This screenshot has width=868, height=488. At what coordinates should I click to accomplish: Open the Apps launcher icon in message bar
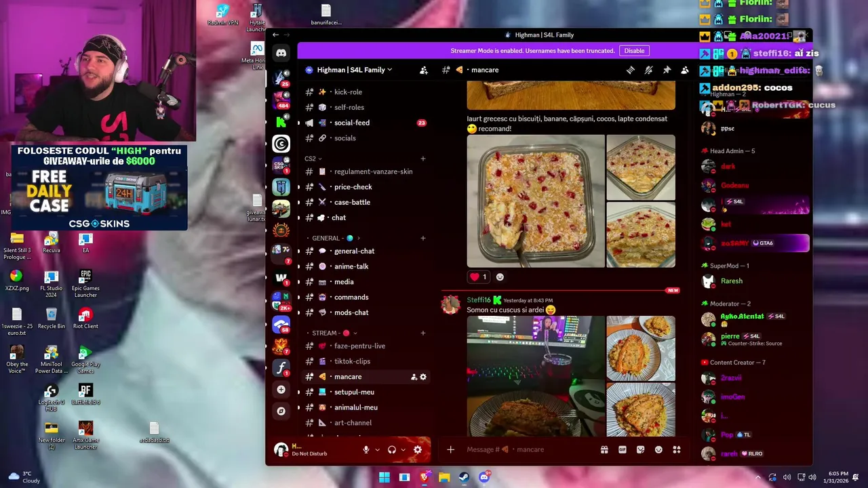tap(676, 449)
